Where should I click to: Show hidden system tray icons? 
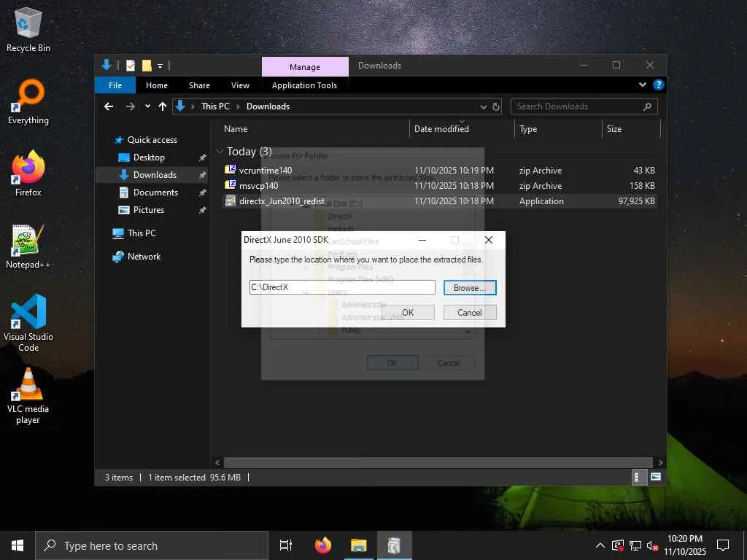(x=600, y=545)
